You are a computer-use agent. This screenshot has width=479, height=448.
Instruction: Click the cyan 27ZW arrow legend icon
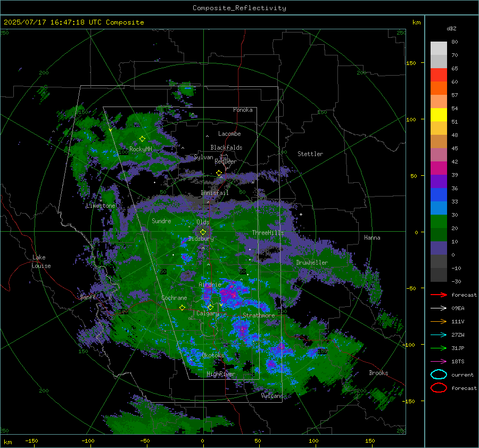click(x=439, y=335)
